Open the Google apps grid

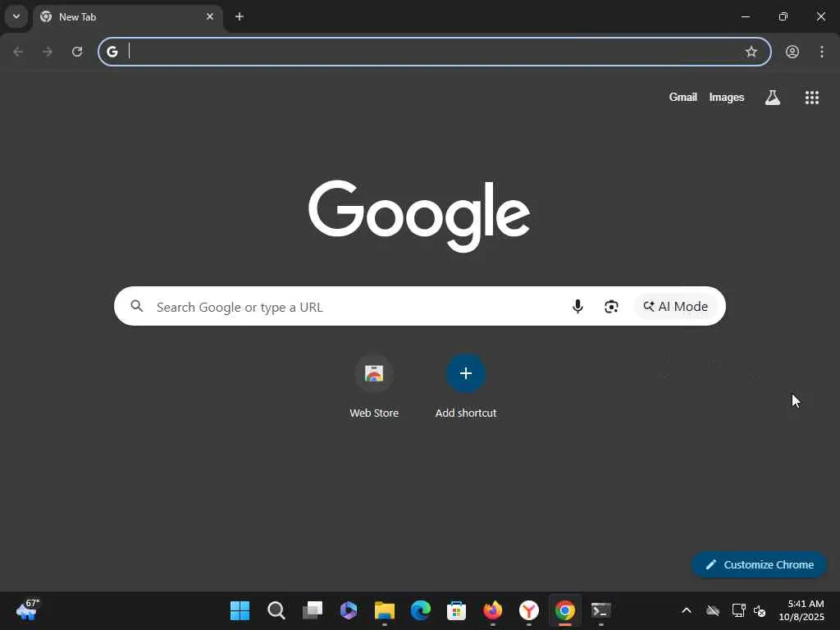coord(812,98)
